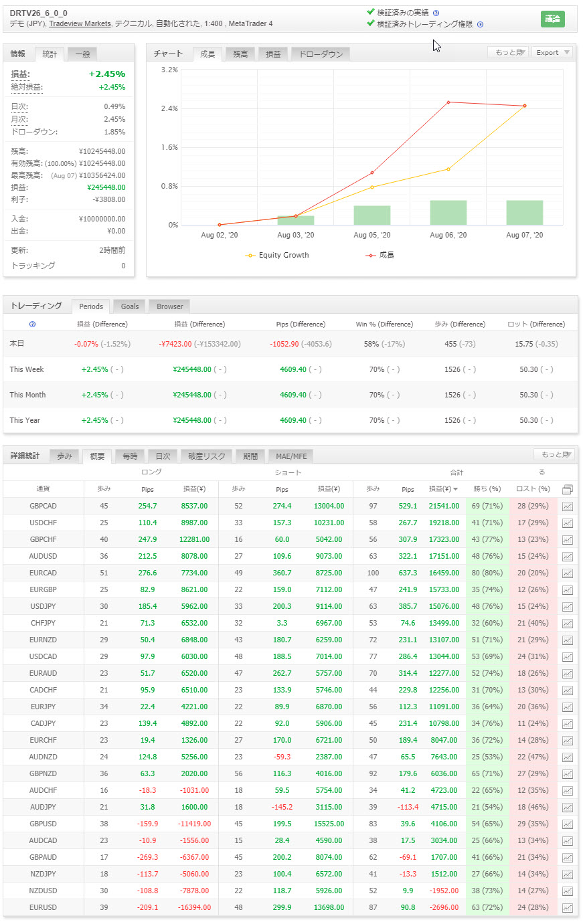The height and width of the screenshot is (924, 583).
Task: Open chart icon for EURGBP row
Action: point(568,590)
